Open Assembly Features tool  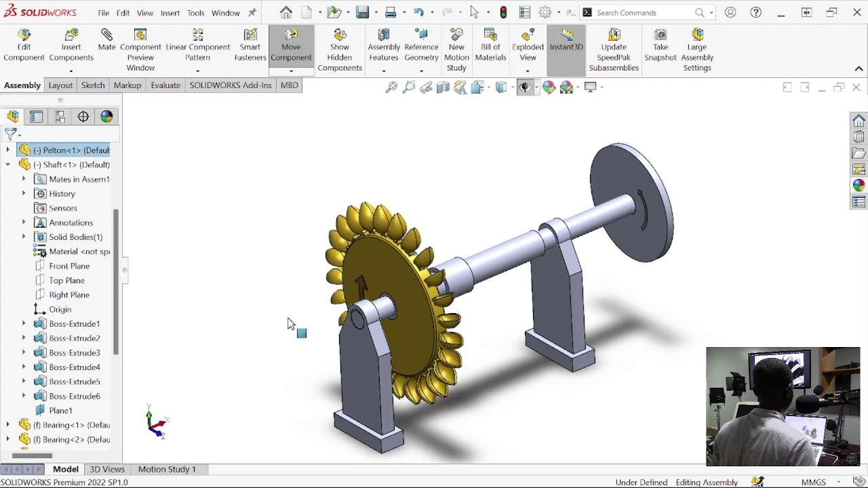click(x=384, y=45)
